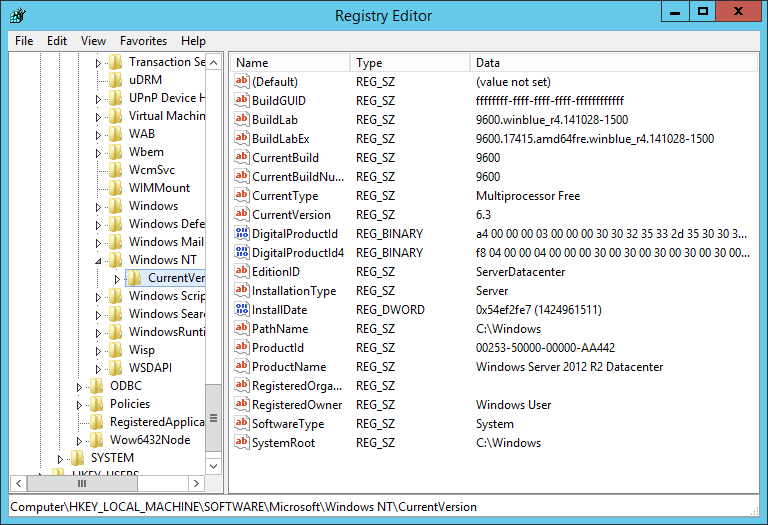The width and height of the screenshot is (768, 525).
Task: Click the ODBC folder icon
Action: 96,386
